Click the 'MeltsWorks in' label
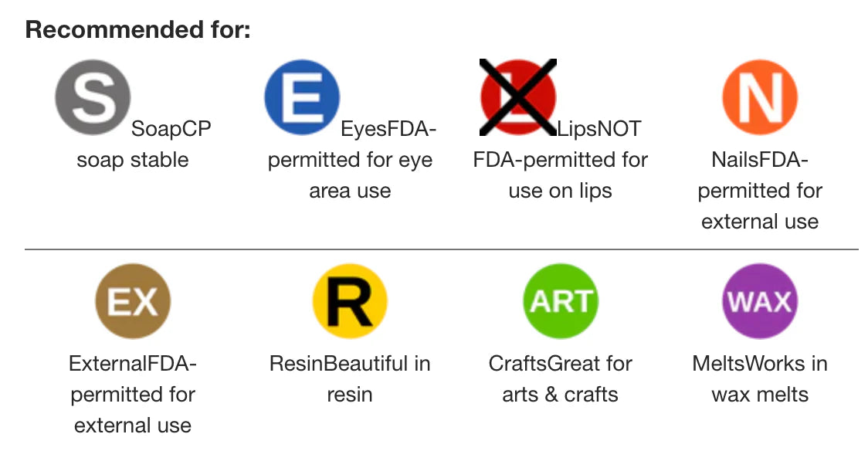Viewport: 868px width, 451px height. click(x=760, y=364)
